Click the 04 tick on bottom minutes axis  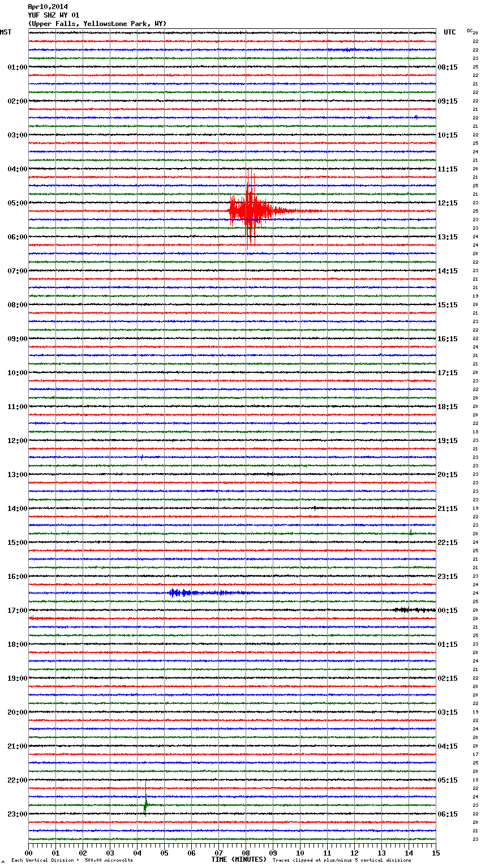(137, 853)
